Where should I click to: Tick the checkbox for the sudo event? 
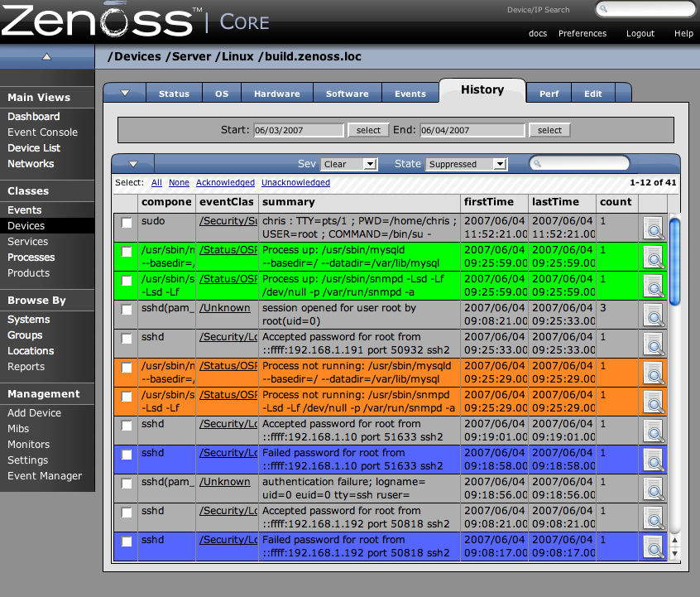[x=127, y=223]
